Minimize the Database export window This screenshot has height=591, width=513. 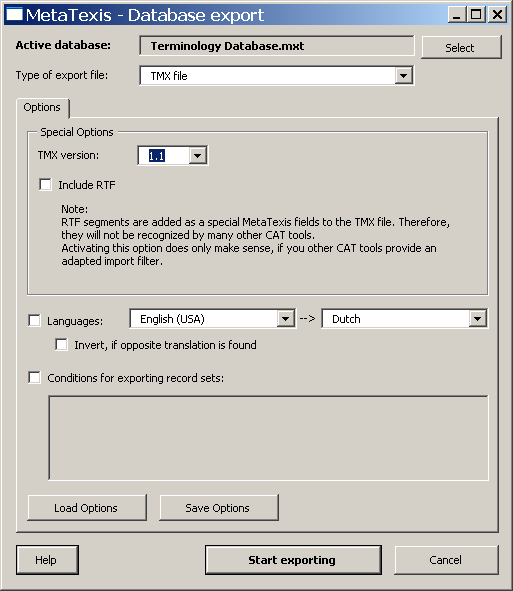coord(456,15)
